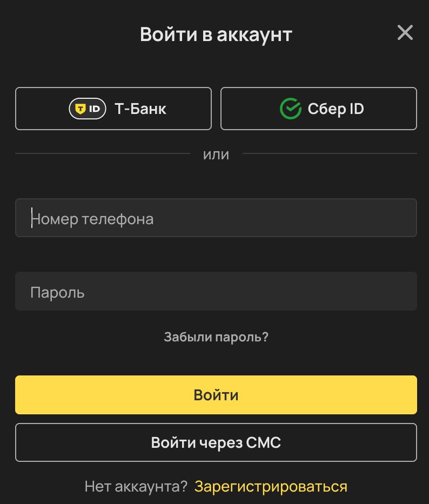Click the blinking cursor in phone field

pos(31,218)
